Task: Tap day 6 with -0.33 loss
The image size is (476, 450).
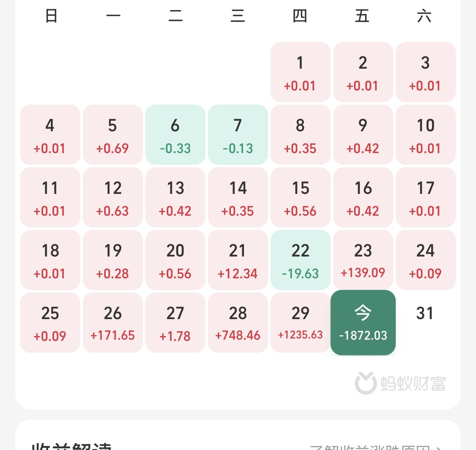Action: pyautogui.click(x=175, y=135)
